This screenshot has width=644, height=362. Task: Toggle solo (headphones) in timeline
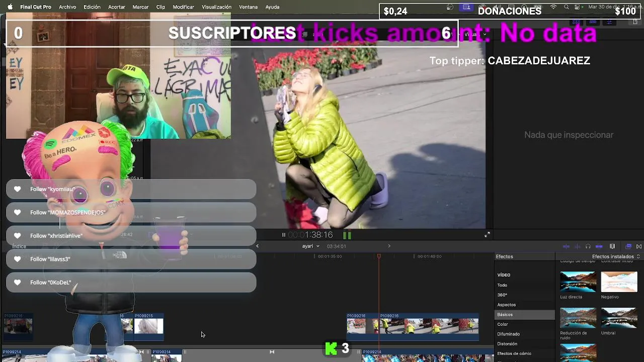click(x=588, y=246)
